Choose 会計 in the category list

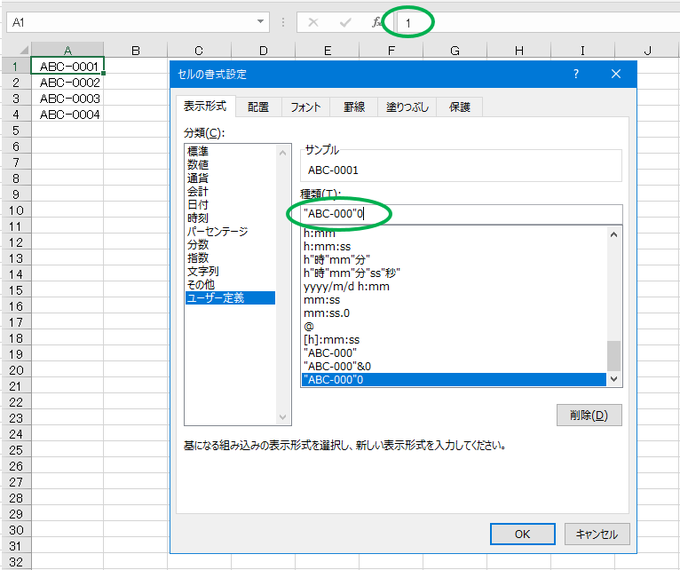(230, 191)
